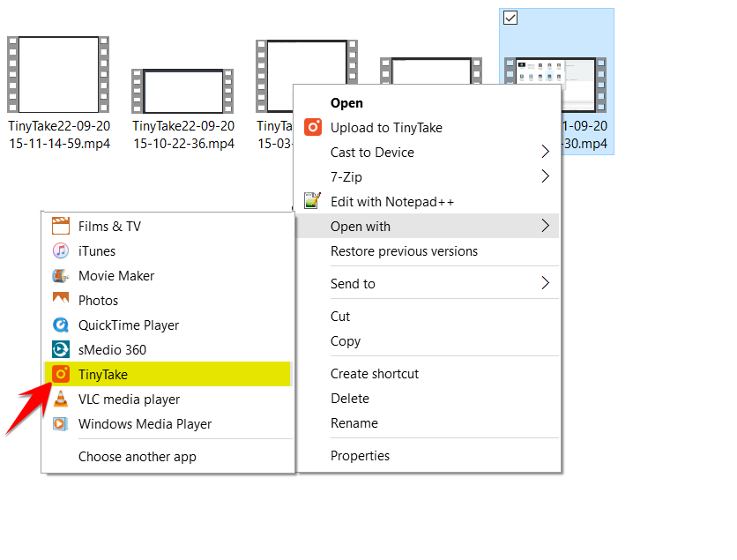
Task: Select video thumbnail for 15-10-22-36.mp4
Action: (x=182, y=91)
